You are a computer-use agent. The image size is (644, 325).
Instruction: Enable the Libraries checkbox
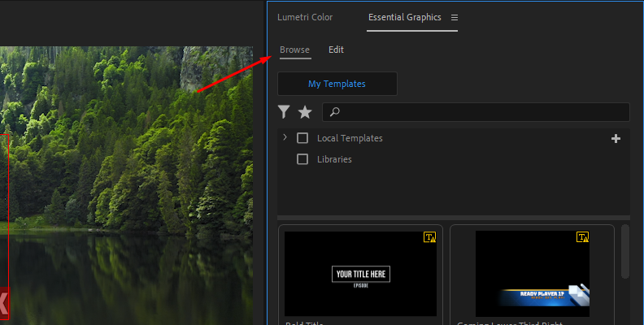(302, 159)
